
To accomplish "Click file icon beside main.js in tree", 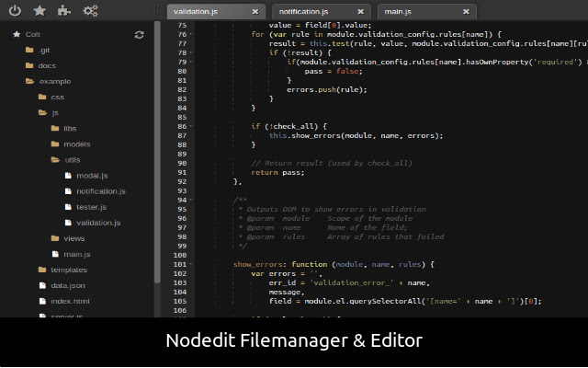I will coord(55,254).
